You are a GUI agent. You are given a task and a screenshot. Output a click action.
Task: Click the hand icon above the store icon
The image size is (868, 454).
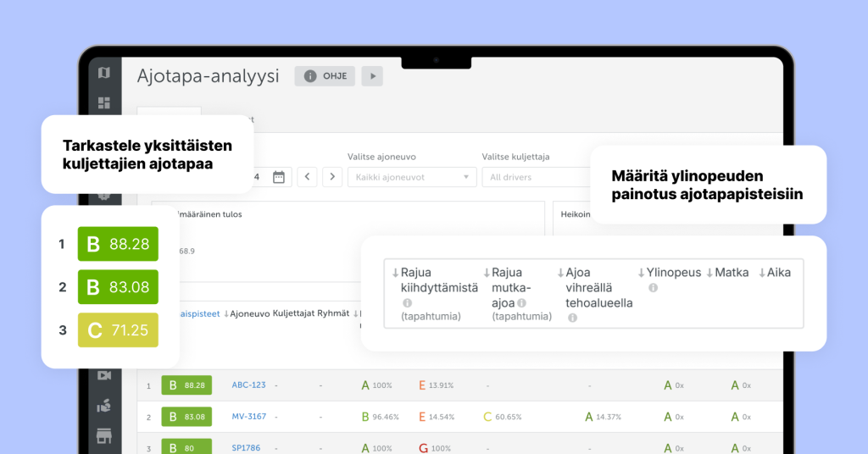click(104, 406)
